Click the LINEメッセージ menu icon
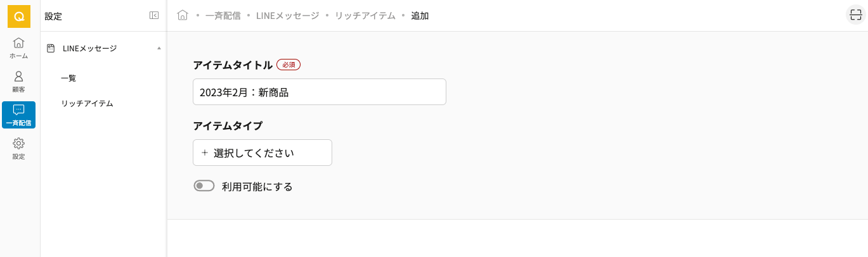Viewport: 868px width, 257px height. (51, 48)
